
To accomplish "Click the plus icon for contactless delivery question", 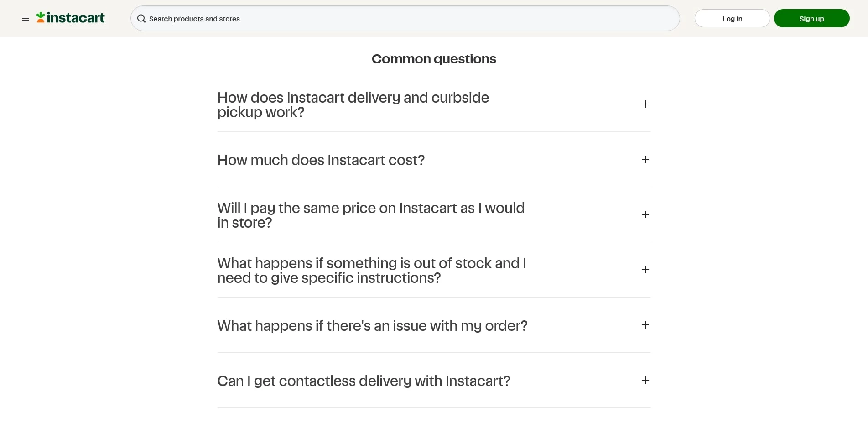I will coord(645,380).
